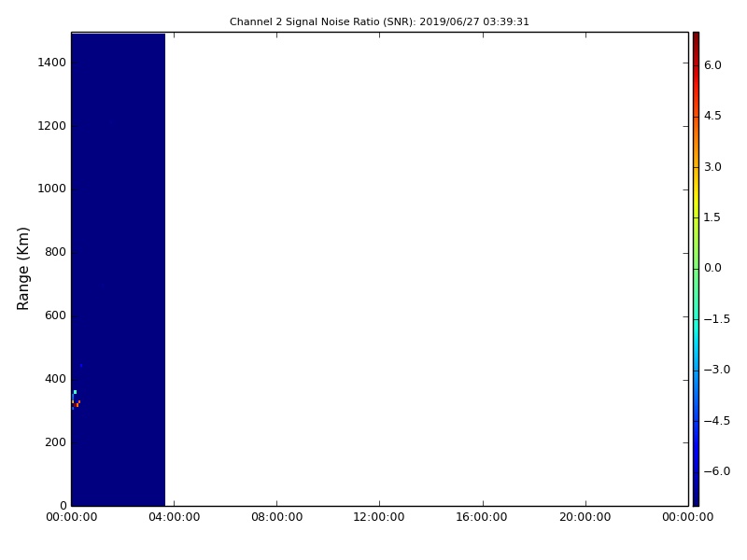Click the 04:00:00 time axis label
This screenshot has width=747, height=560.
pyautogui.click(x=175, y=517)
